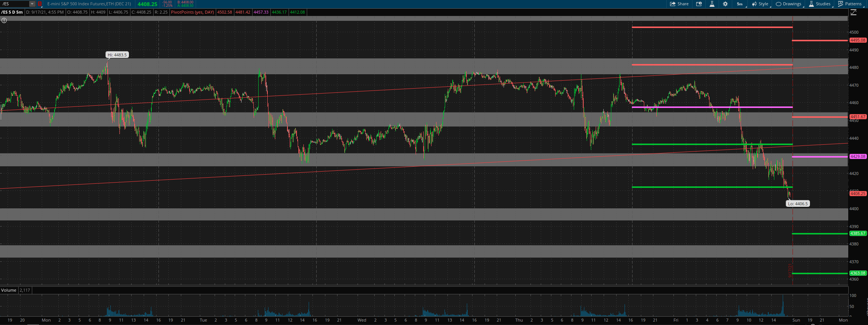
Task: Click the last price 4408.25 in header
Action: (147, 4)
